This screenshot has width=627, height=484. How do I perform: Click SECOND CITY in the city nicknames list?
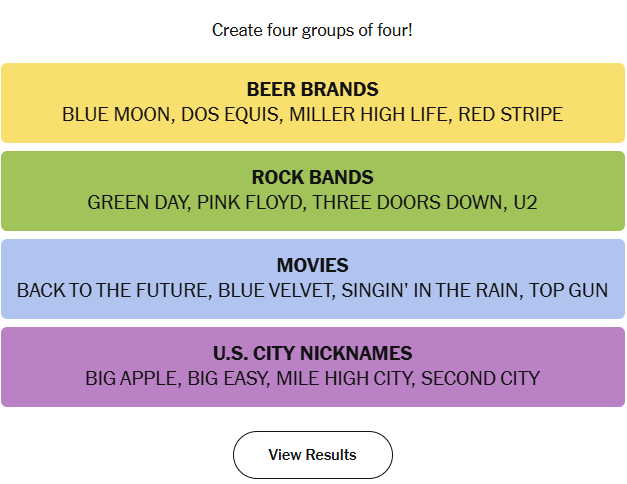[x=480, y=378]
